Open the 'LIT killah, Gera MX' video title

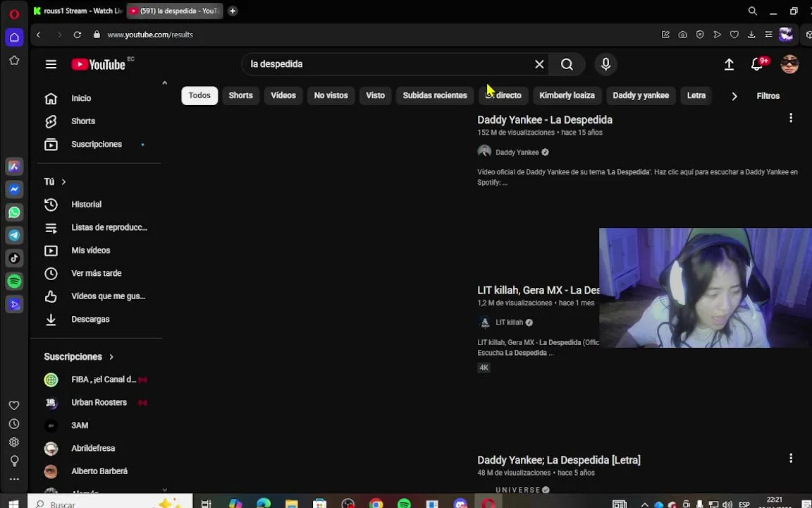point(539,290)
